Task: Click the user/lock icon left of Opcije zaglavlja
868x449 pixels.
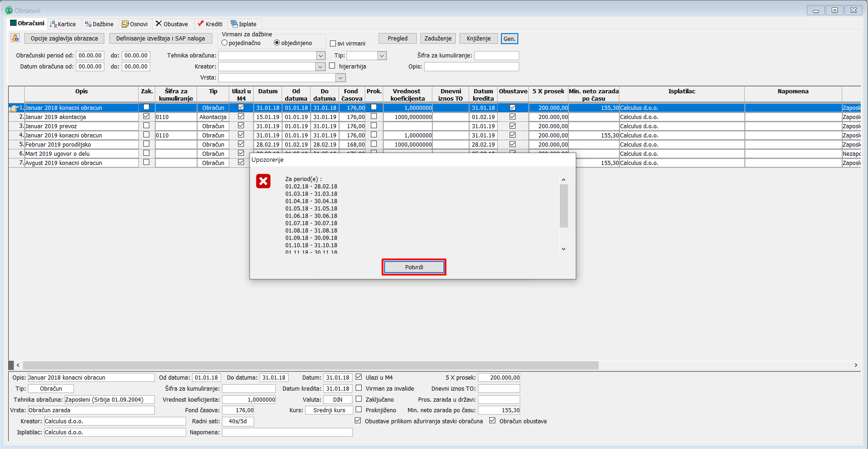Action: coord(15,38)
